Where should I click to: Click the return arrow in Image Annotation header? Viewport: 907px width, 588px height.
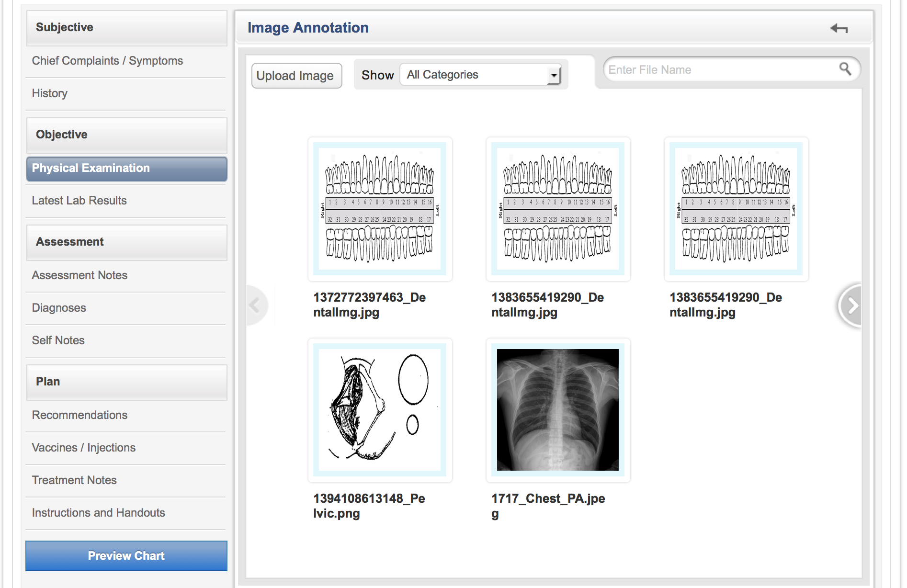click(x=839, y=28)
